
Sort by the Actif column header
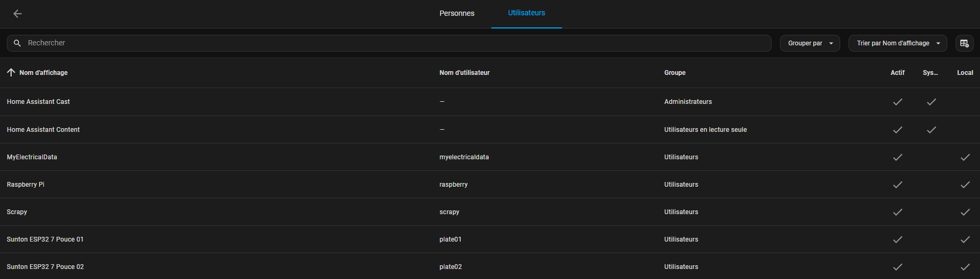898,73
